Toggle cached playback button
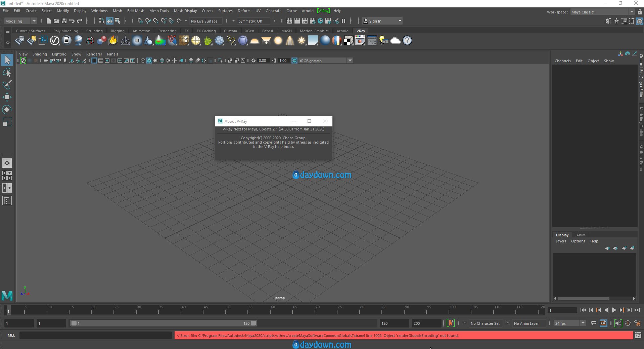 (603, 323)
